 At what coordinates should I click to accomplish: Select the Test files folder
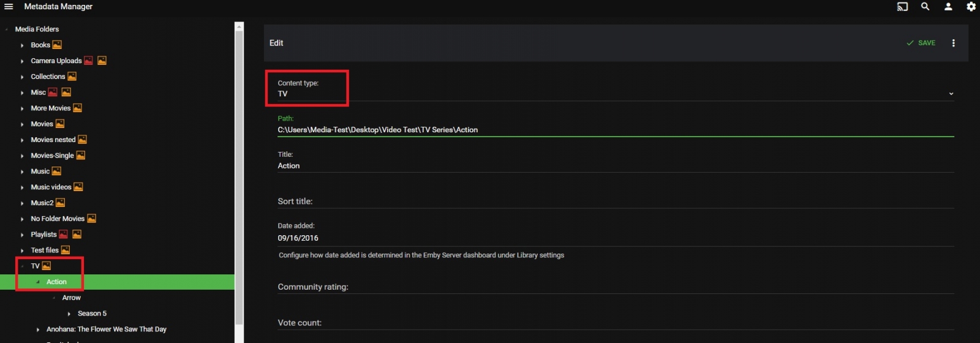pos(45,250)
